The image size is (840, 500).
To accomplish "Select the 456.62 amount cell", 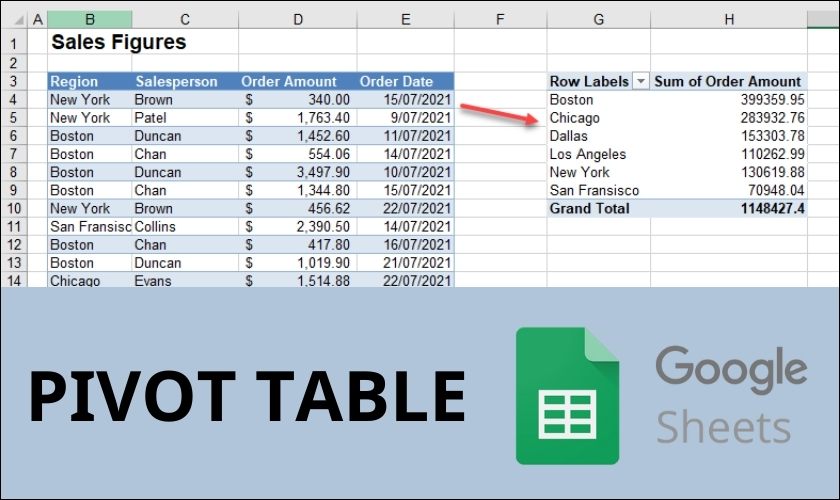I will (x=298, y=208).
